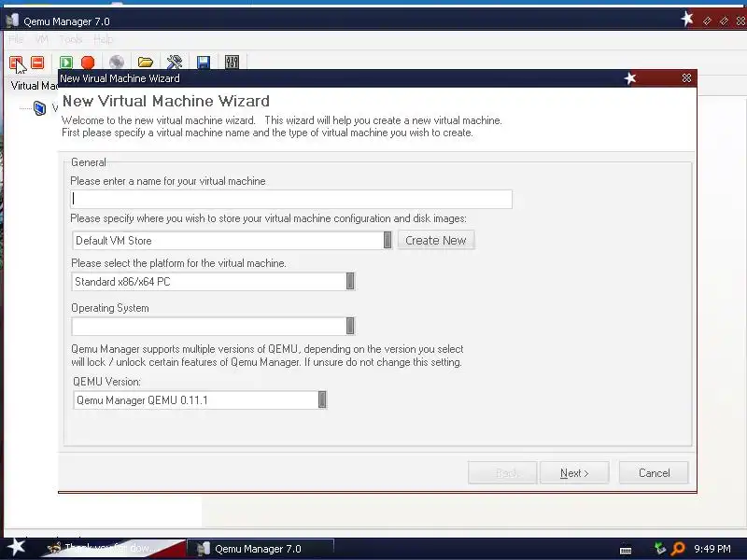This screenshot has height=560, width=747.
Task: Open the VM menu
Action: coord(41,39)
